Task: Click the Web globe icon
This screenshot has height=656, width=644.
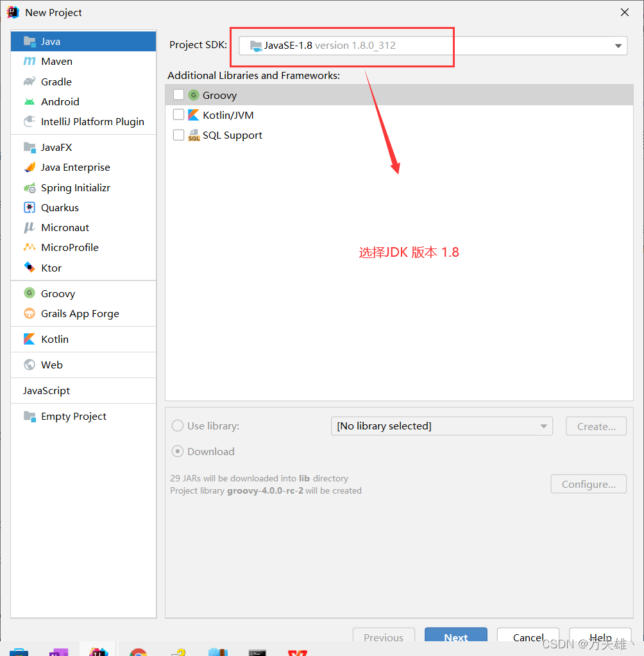Action: pyautogui.click(x=30, y=365)
